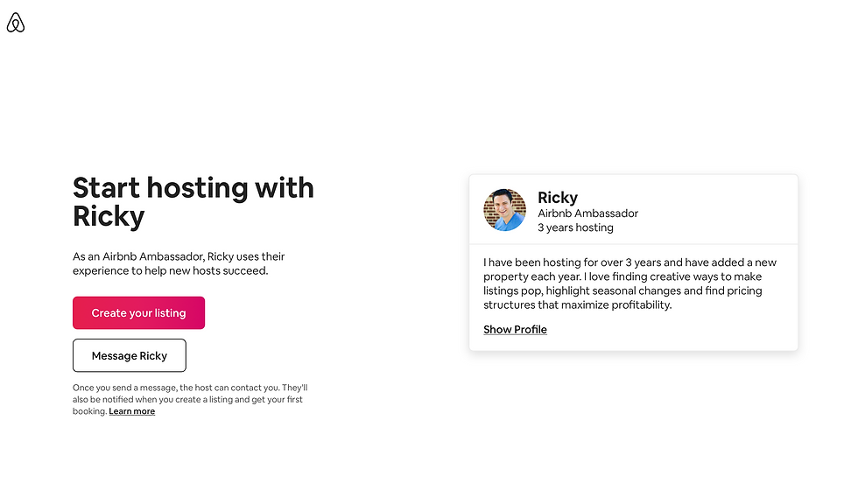Click the Airbnb Ambassador label in card

tap(587, 213)
